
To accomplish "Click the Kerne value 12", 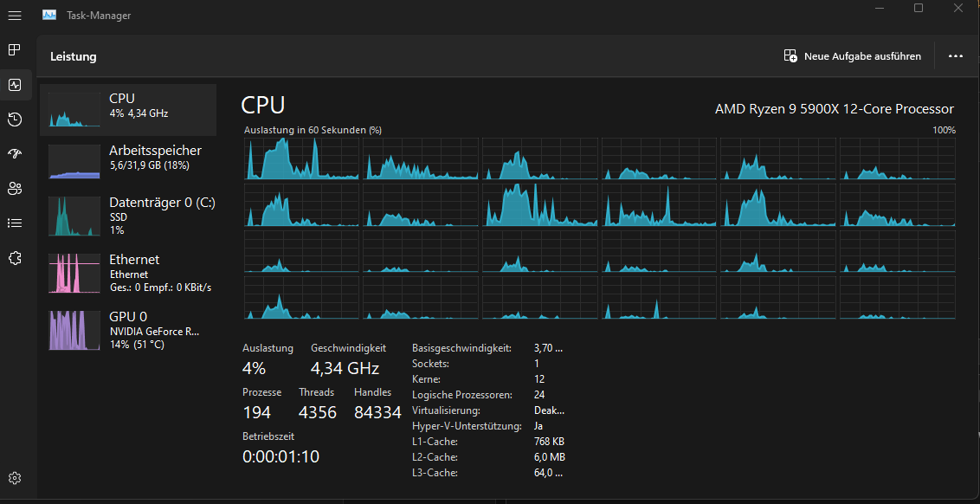I will coord(539,379).
